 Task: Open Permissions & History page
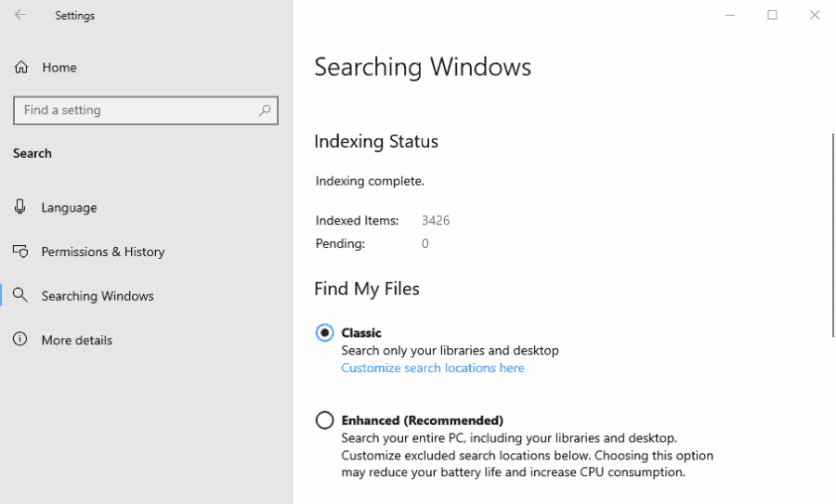(x=103, y=252)
